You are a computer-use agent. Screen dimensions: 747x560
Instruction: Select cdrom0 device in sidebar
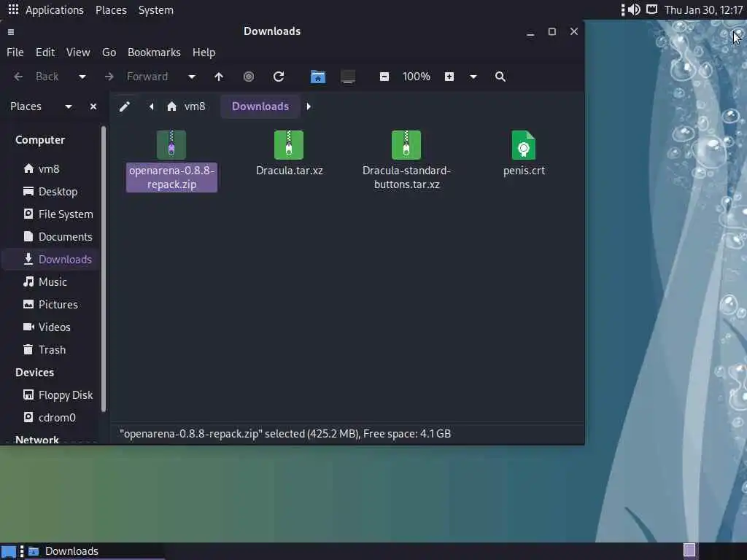tap(50, 418)
